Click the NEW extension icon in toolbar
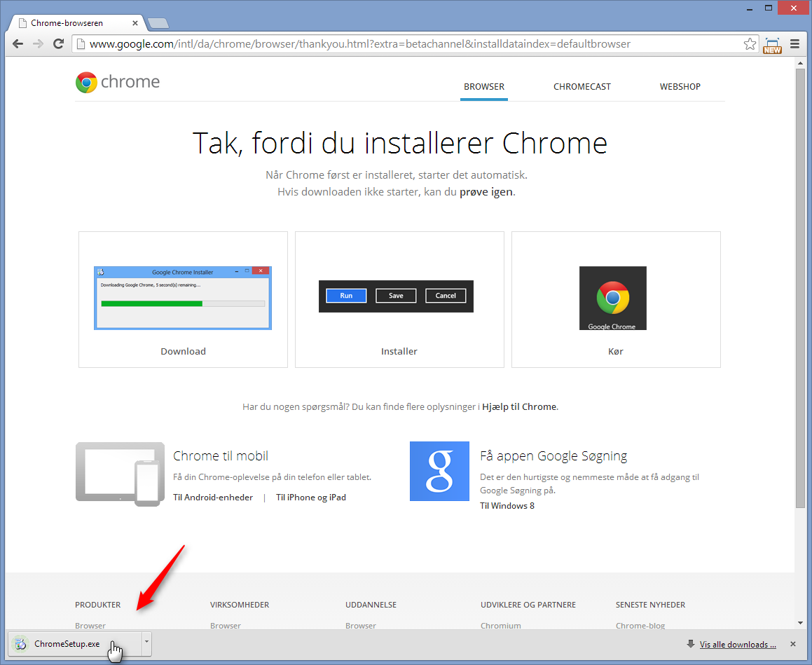 click(772, 46)
